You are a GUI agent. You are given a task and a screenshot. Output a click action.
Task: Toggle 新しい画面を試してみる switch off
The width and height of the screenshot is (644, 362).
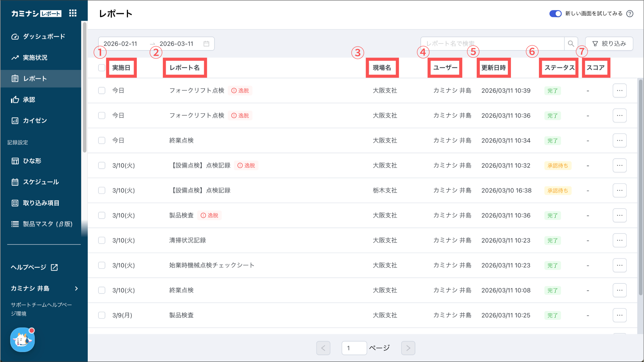(555, 14)
